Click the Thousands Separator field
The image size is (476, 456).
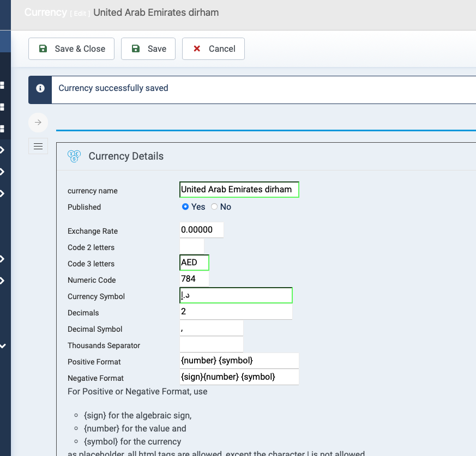point(211,344)
